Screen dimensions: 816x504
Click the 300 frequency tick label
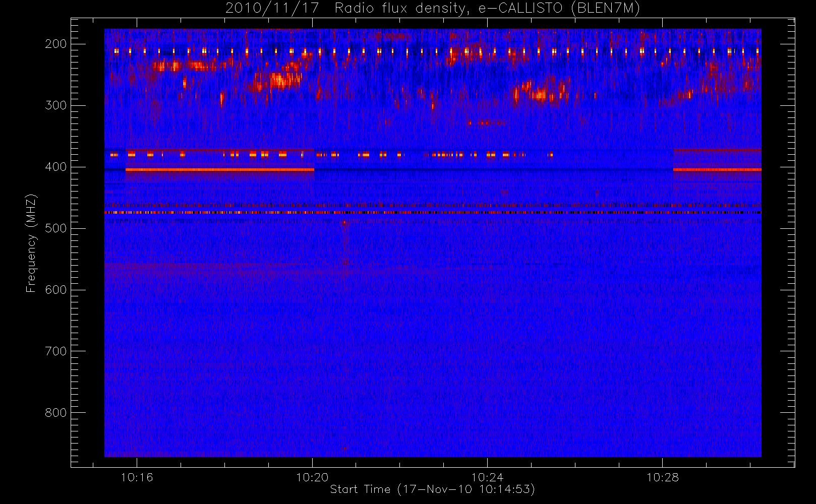[56, 105]
